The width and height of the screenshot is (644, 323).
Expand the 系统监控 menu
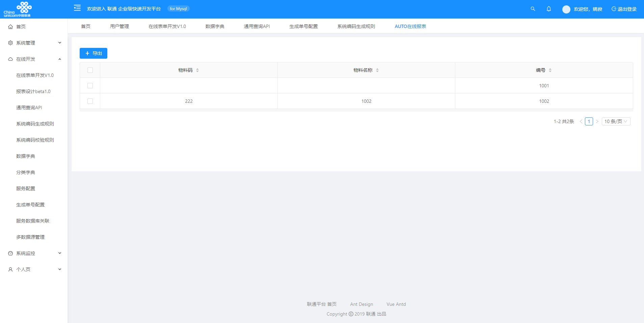coord(34,253)
